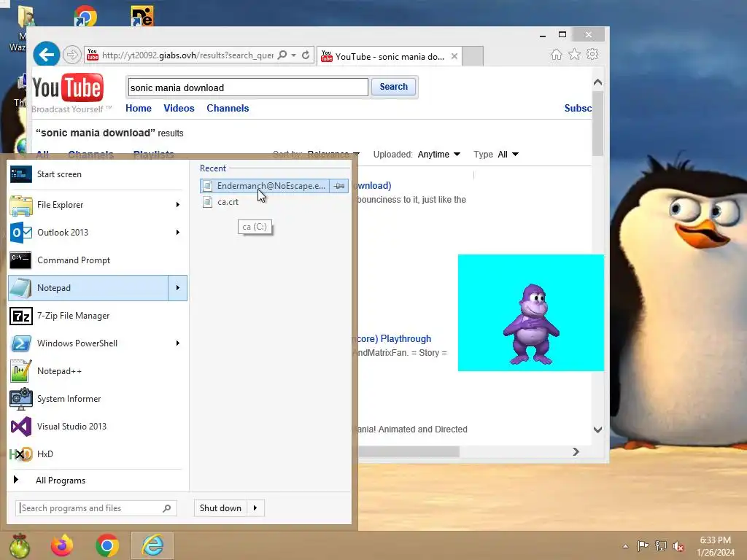Click the Shut down button
Image resolution: width=747 pixels, height=560 pixels.
coord(220,508)
